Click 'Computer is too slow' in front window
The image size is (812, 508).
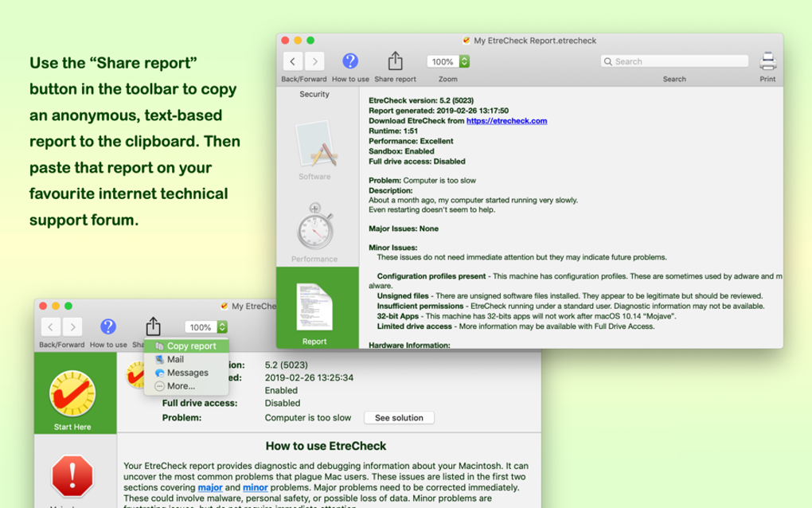[307, 418]
